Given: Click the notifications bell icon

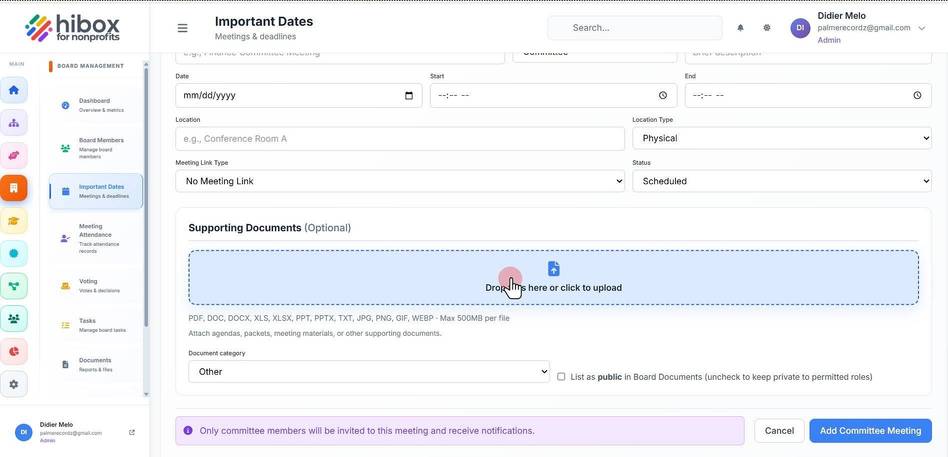Looking at the screenshot, I should pyautogui.click(x=741, y=28).
